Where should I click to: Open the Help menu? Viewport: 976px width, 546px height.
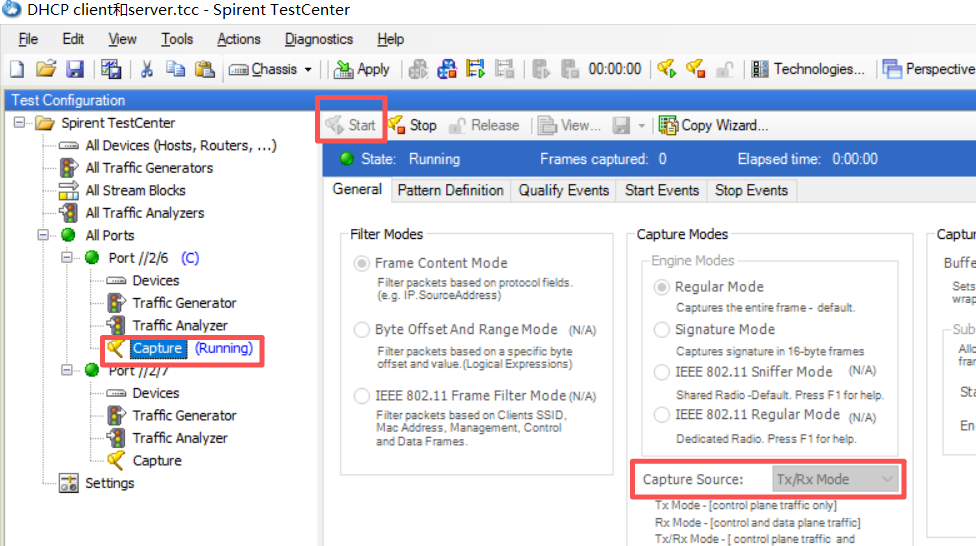[390, 39]
